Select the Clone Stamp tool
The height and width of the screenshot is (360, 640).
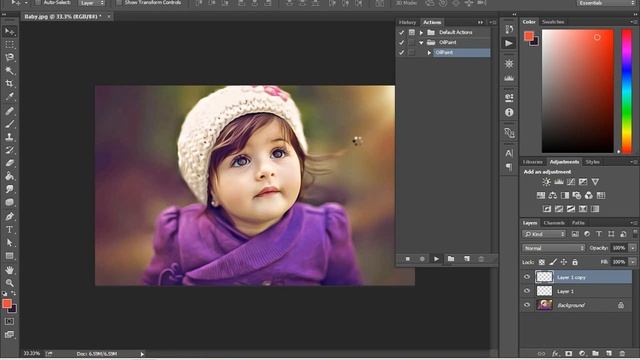tap(9, 137)
